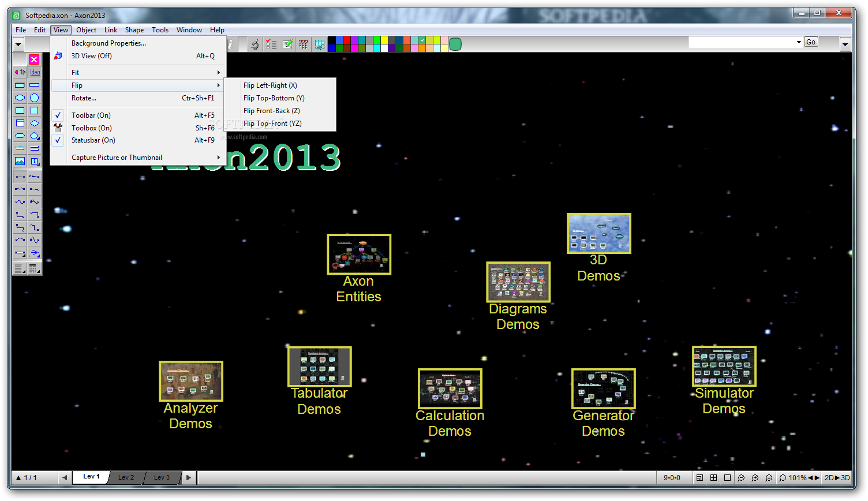868x501 pixels.
Task: Switch to Lev 2 tab
Action: tap(126, 477)
